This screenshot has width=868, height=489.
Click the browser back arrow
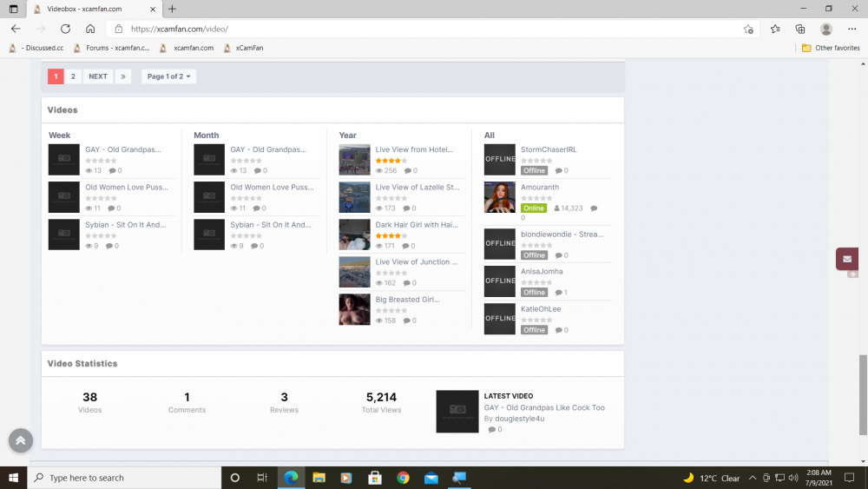16,29
